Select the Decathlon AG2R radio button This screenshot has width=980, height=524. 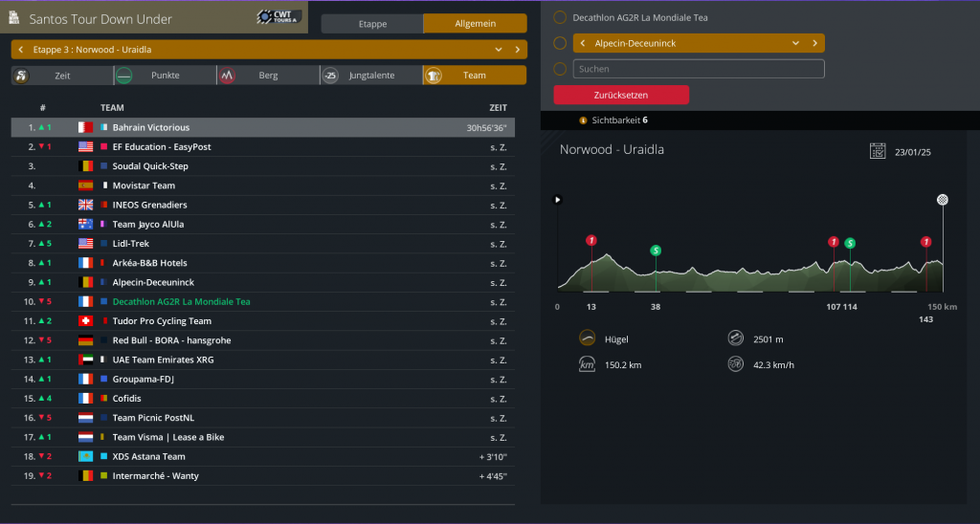click(x=560, y=17)
